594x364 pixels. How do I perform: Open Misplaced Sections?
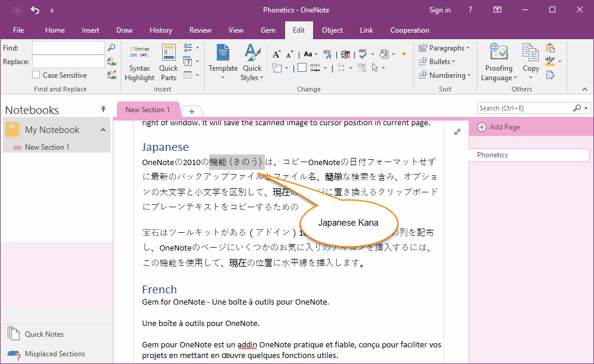tap(46, 354)
